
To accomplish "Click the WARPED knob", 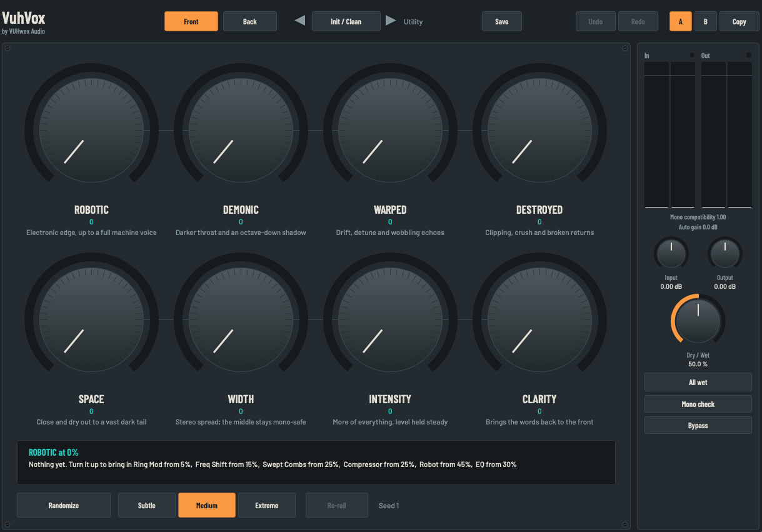I will pos(390,129).
